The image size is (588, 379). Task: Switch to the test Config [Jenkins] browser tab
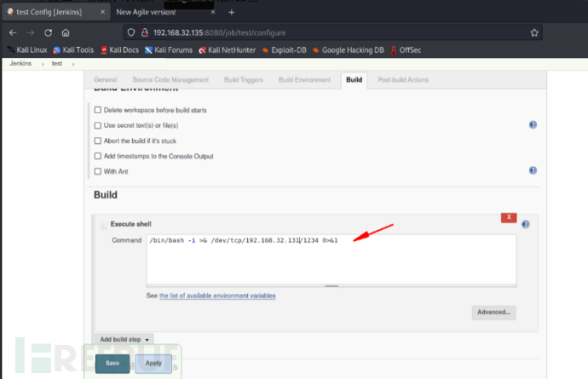(56, 12)
